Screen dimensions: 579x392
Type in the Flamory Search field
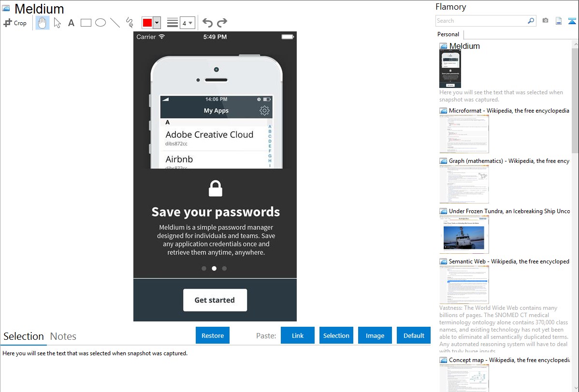(481, 21)
